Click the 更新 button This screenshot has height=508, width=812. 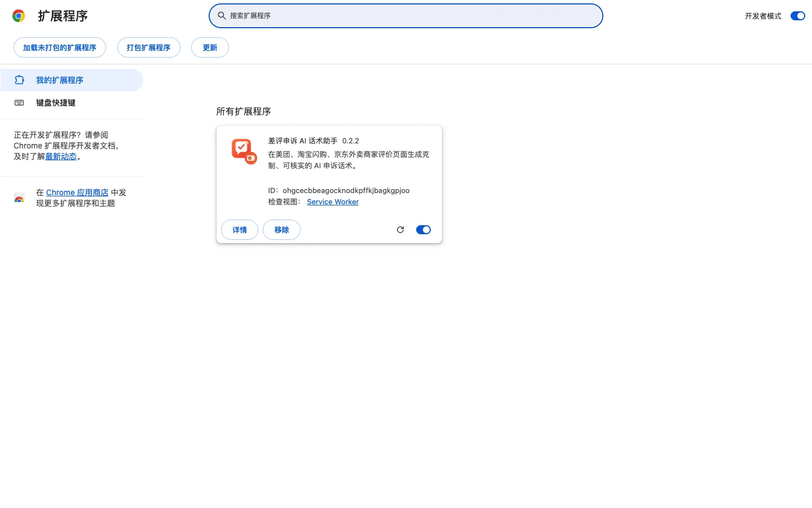click(210, 47)
